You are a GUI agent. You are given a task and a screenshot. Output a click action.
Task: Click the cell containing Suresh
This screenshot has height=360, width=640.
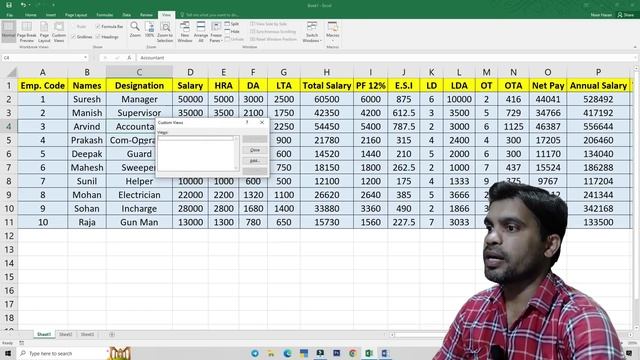coord(87,99)
